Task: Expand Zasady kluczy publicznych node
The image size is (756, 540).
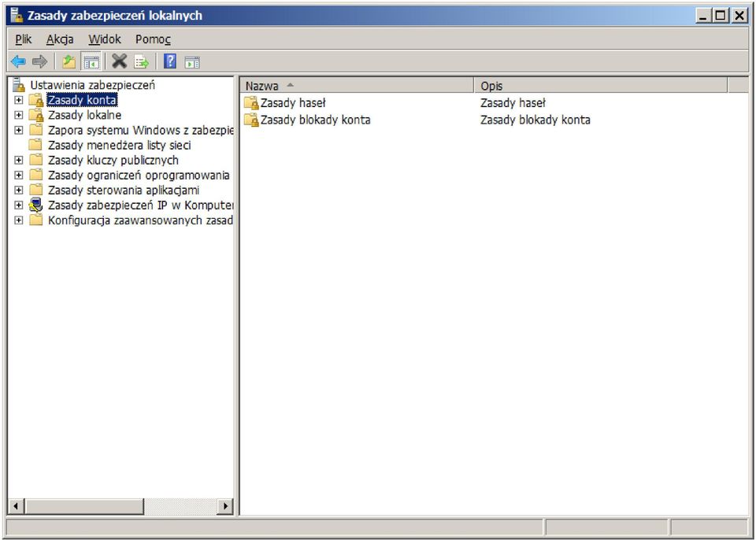Action: 18,160
